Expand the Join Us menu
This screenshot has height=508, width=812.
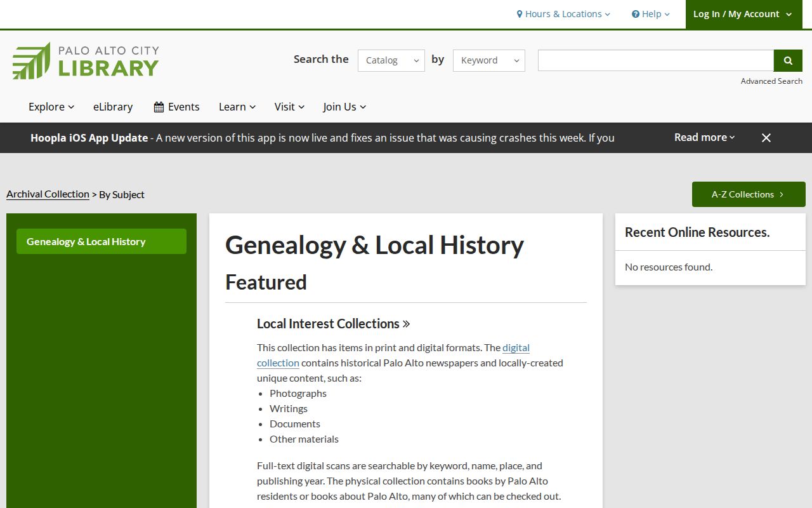click(x=344, y=107)
